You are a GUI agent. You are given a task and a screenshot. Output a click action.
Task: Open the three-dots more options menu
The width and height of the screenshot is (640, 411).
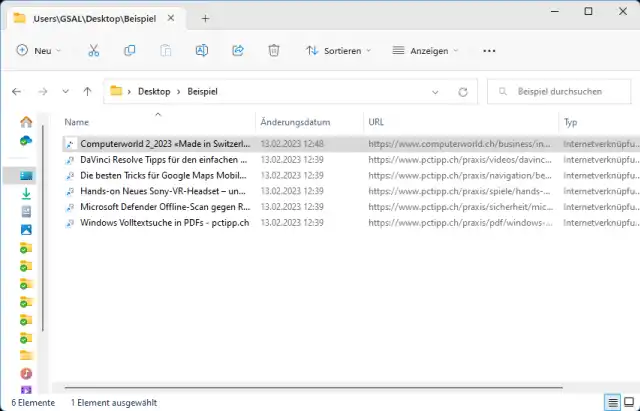489,51
